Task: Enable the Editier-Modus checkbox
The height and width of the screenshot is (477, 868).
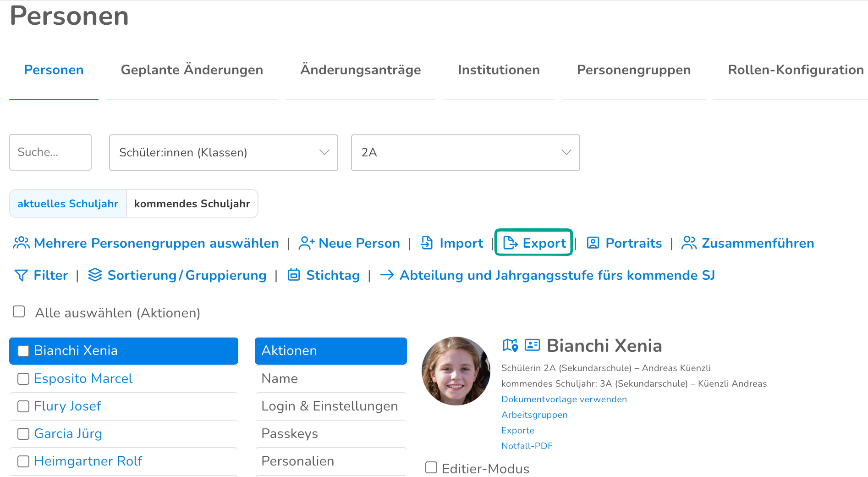Action: click(431, 467)
